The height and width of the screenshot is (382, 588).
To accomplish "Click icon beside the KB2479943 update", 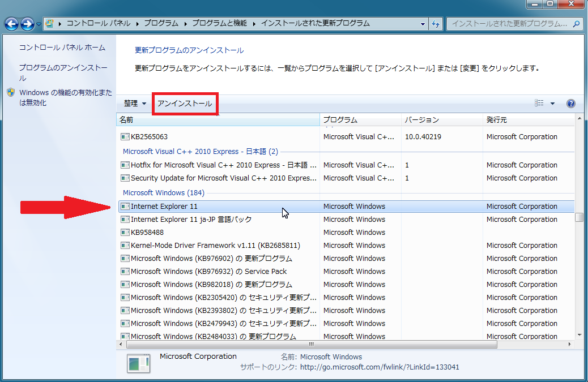I will pyautogui.click(x=125, y=324).
